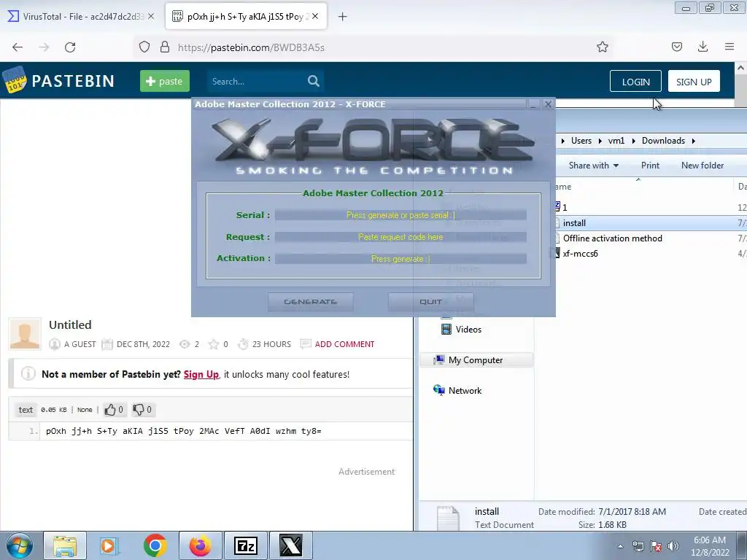Select the xf-mccs6 file in Explorer
Screen dimensions: 747x560
click(x=580, y=253)
